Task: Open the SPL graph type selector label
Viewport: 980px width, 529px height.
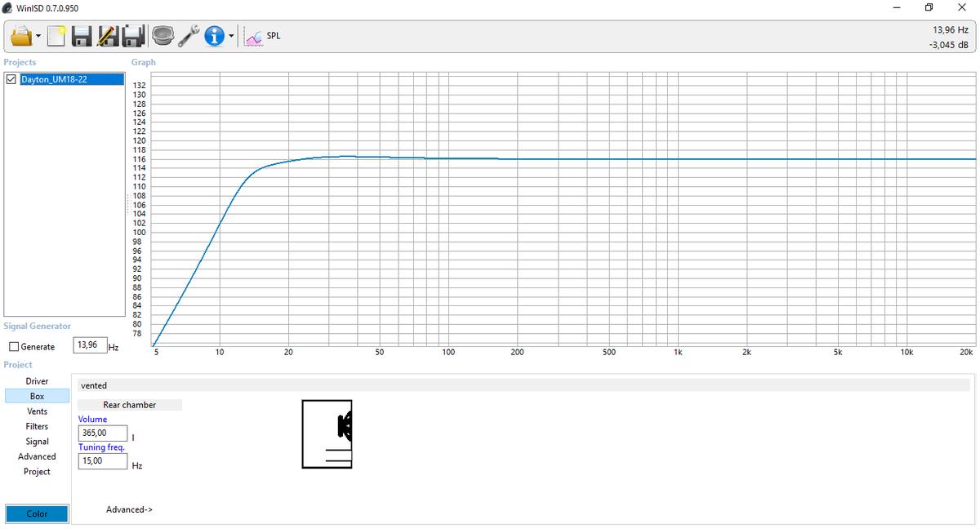Action: [274, 36]
